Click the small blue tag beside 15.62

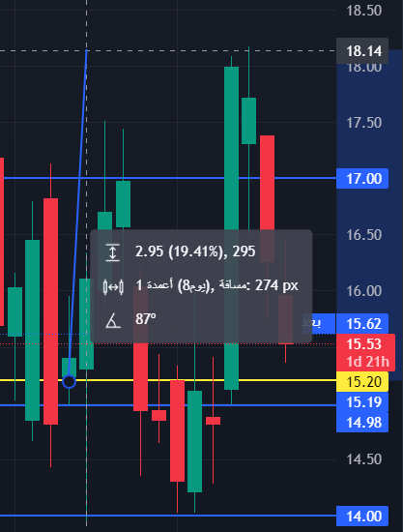coord(311,323)
